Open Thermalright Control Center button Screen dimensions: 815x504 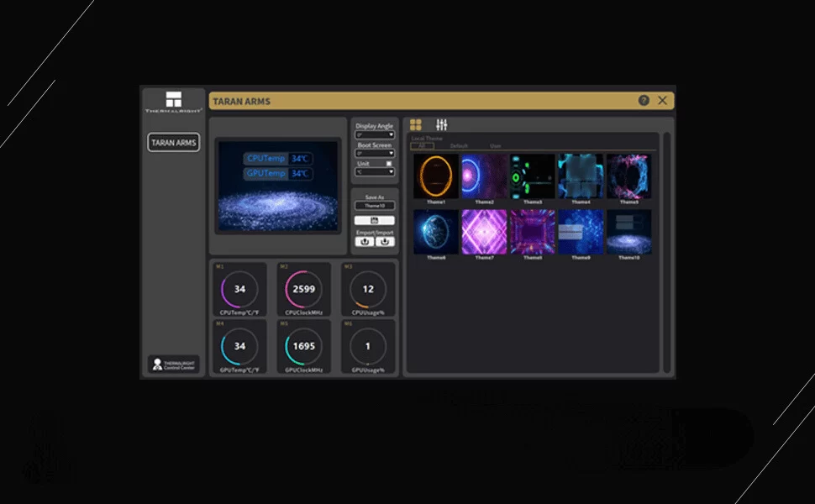174,365
